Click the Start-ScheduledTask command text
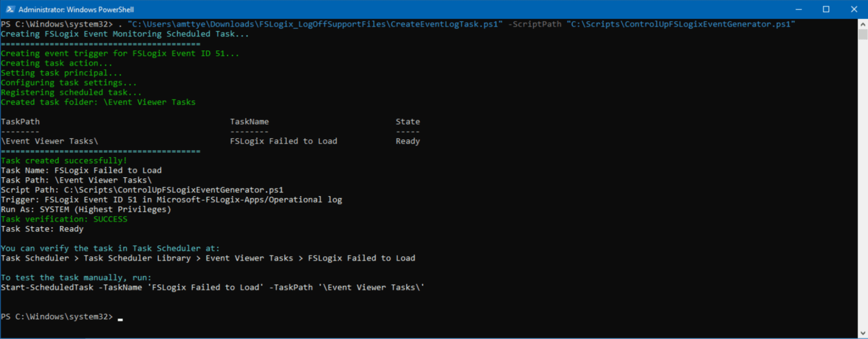 click(212, 287)
